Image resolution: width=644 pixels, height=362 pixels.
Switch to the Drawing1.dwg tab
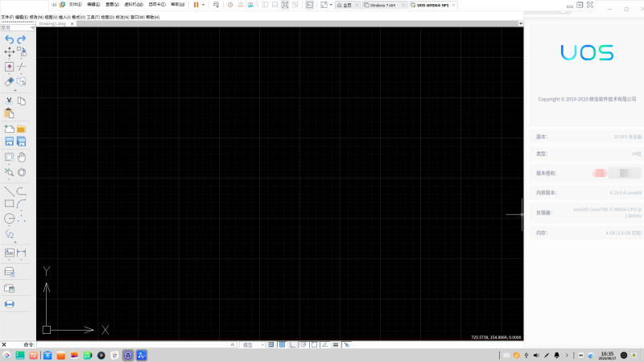[x=52, y=23]
